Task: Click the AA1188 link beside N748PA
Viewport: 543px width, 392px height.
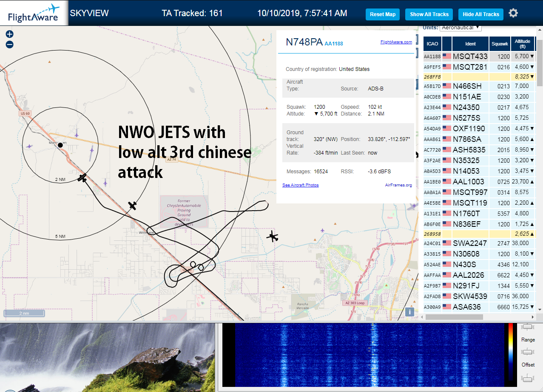Action: tap(334, 43)
